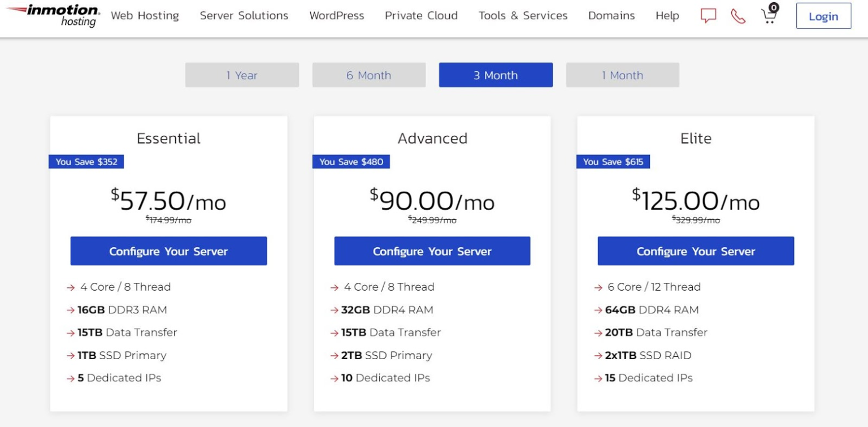The image size is (868, 427).
Task: Open the Domains menu
Action: [611, 16]
